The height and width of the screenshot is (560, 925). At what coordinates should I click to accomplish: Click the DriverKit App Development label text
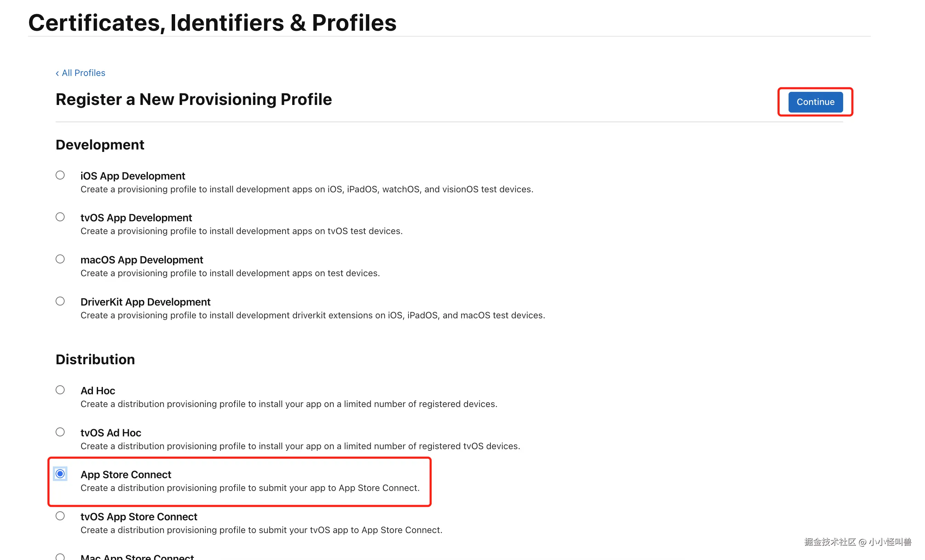tap(145, 302)
